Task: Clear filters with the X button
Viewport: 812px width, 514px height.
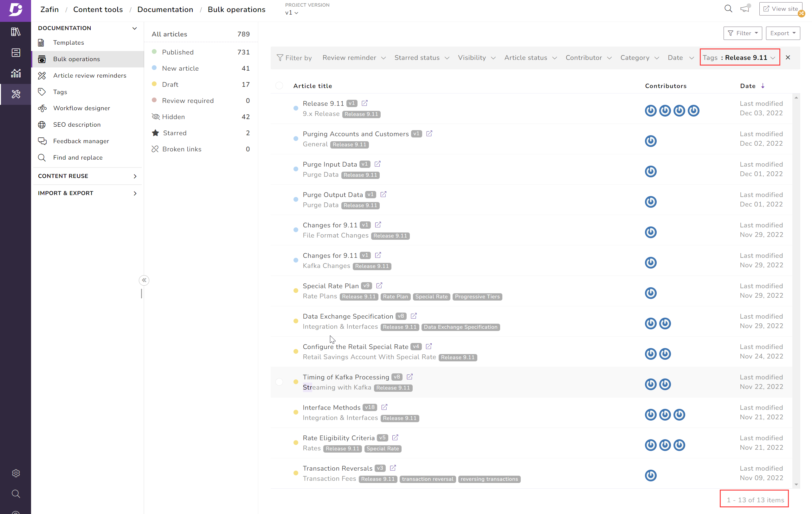Action: 788,57
